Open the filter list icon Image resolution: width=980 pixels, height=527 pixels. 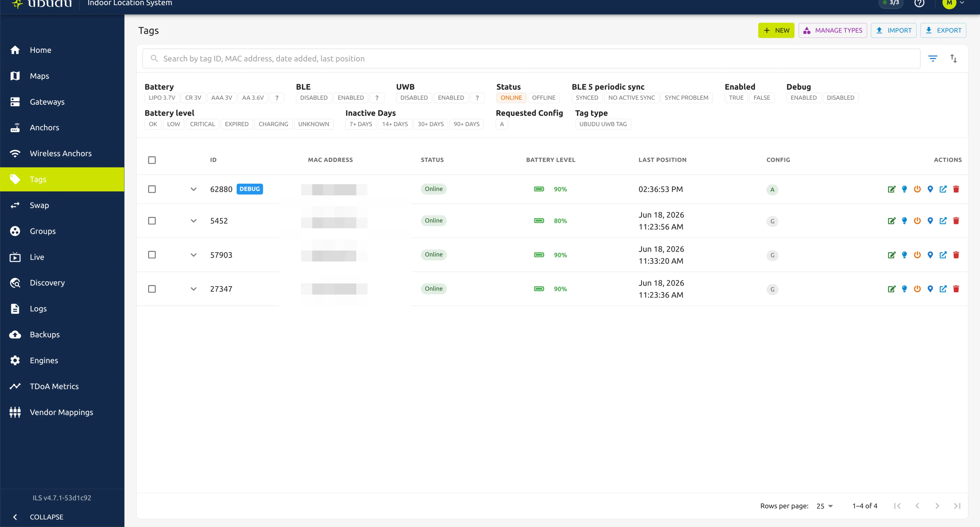coord(933,58)
